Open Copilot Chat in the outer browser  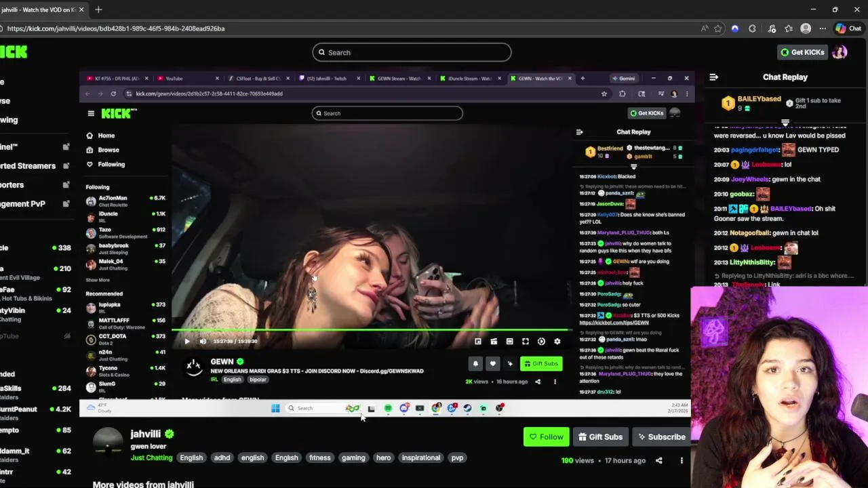(849, 28)
